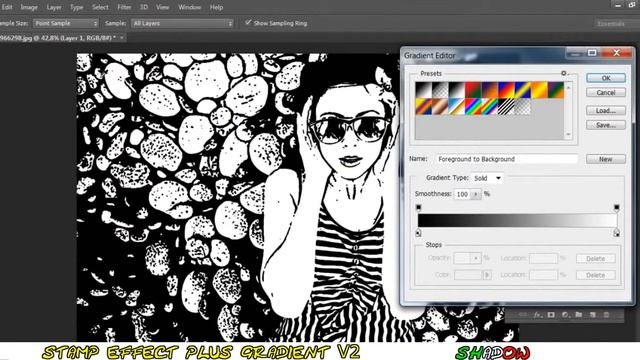Add a layer mask from Layers panel

coord(551,315)
